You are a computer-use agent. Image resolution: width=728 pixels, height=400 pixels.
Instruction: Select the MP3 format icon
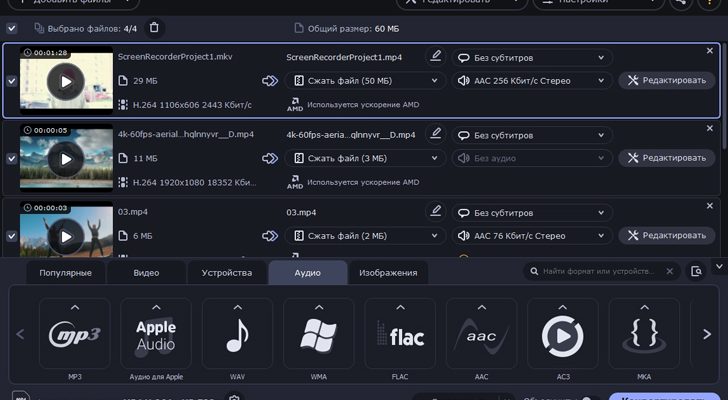[75, 334]
